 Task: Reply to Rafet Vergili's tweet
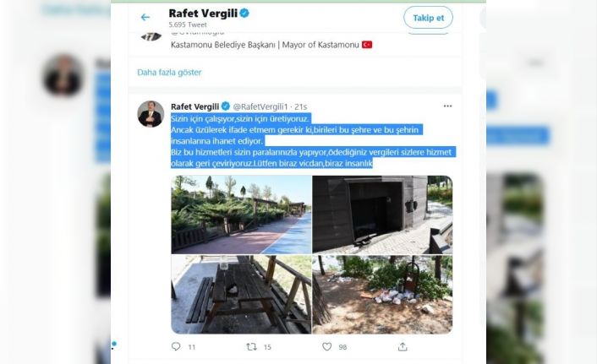[176, 346]
